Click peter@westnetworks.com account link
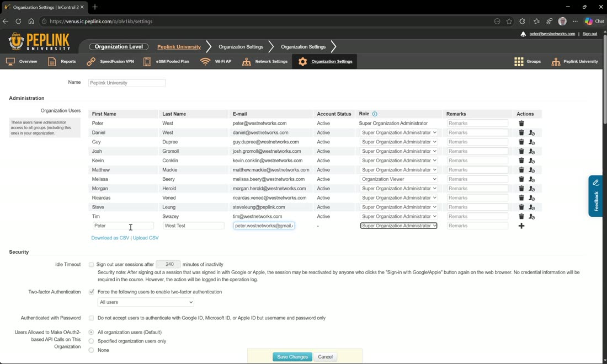607x364 pixels. point(552,34)
